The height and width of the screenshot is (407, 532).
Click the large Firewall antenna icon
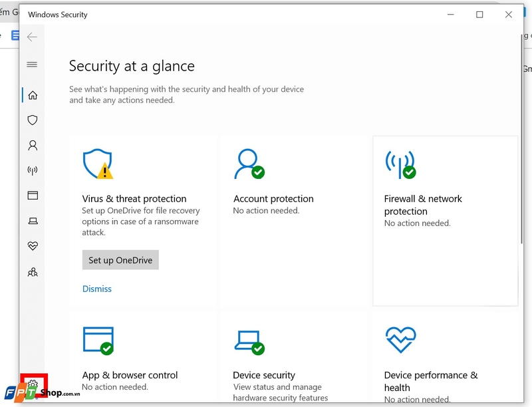pyautogui.click(x=400, y=164)
